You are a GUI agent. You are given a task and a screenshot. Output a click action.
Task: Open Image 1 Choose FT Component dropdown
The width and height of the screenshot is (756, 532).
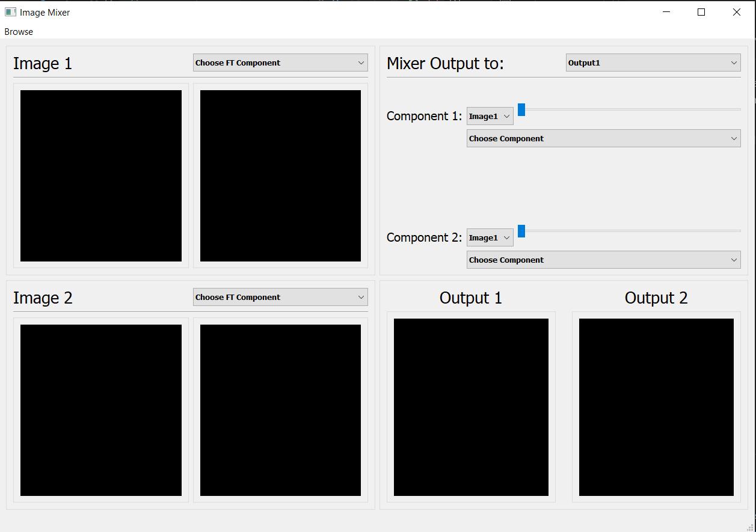tap(280, 63)
